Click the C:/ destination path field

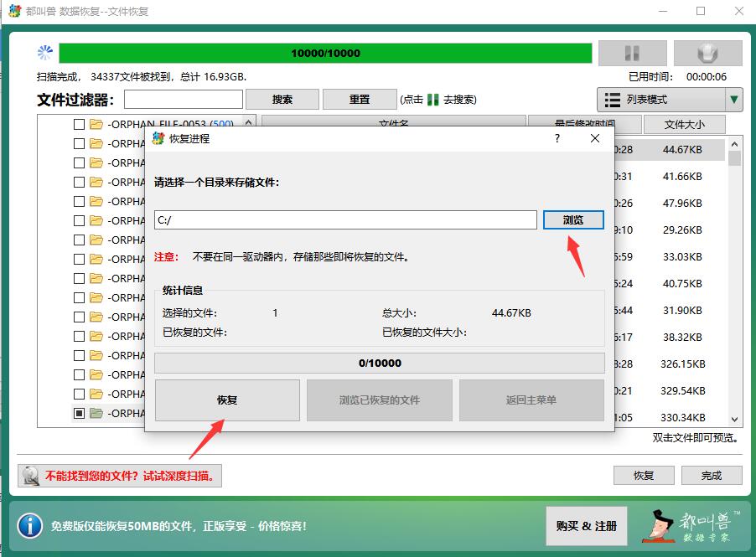point(345,219)
